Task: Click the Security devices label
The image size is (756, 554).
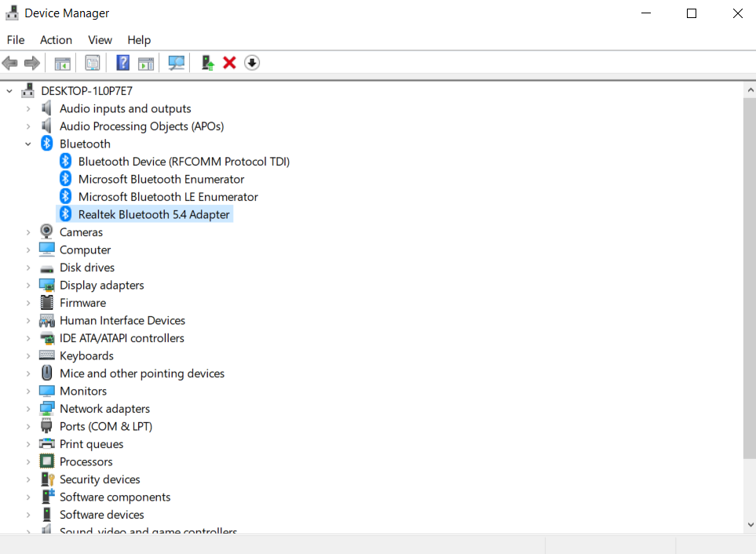Action: (100, 479)
